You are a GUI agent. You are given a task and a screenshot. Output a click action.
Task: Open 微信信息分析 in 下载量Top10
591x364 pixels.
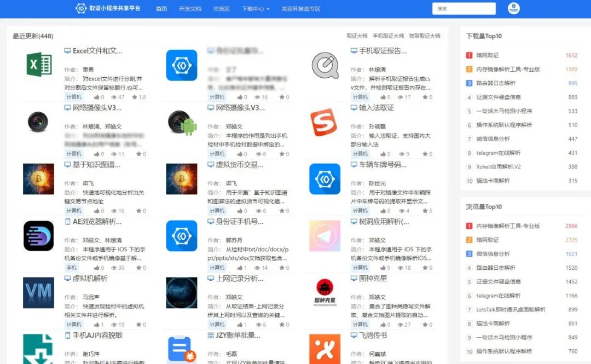pyautogui.click(x=493, y=139)
